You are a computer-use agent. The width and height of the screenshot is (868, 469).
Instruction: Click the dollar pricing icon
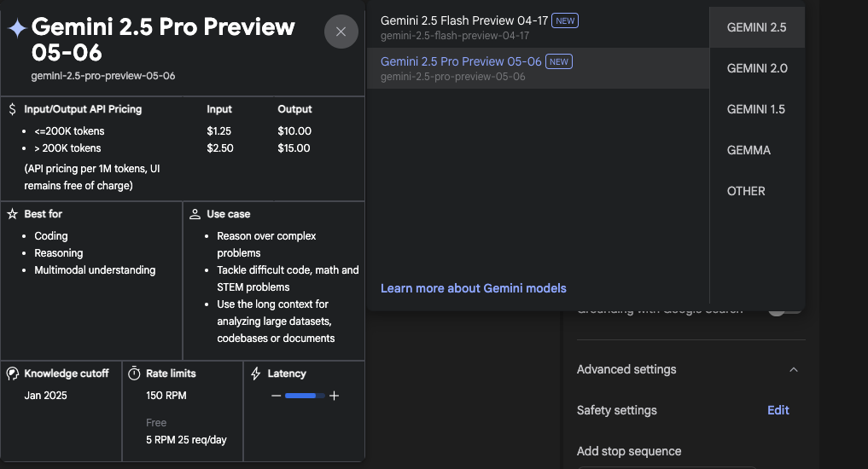click(12, 109)
